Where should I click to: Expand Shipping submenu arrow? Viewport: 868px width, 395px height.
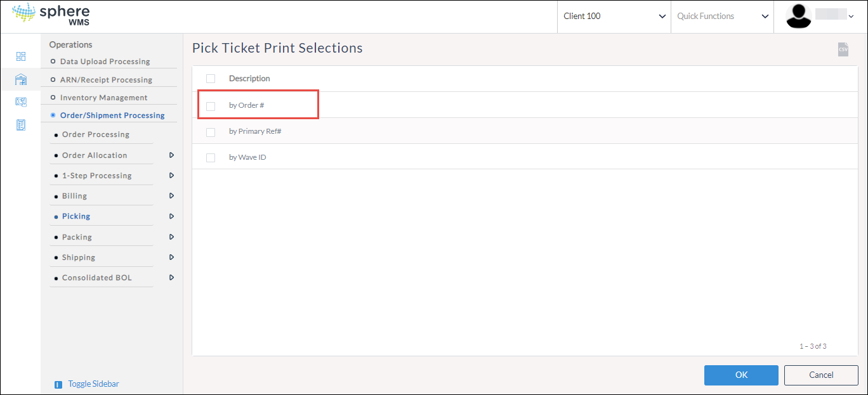[171, 257]
